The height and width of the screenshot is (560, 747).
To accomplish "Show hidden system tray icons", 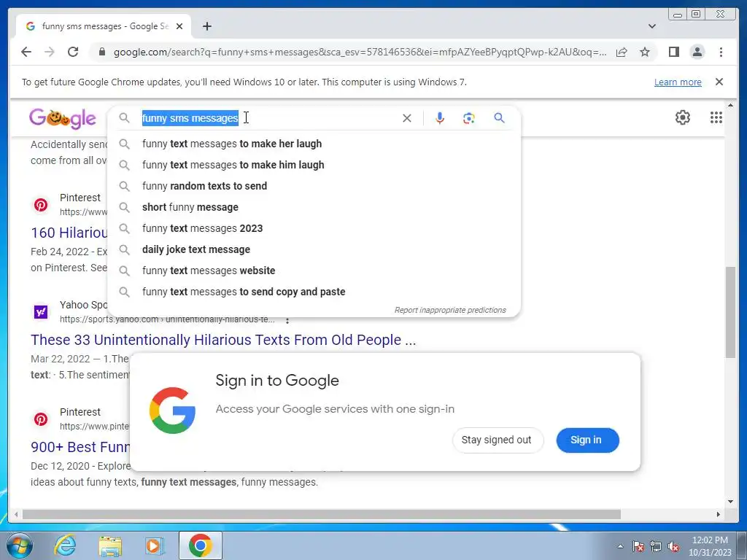I will tap(620, 546).
